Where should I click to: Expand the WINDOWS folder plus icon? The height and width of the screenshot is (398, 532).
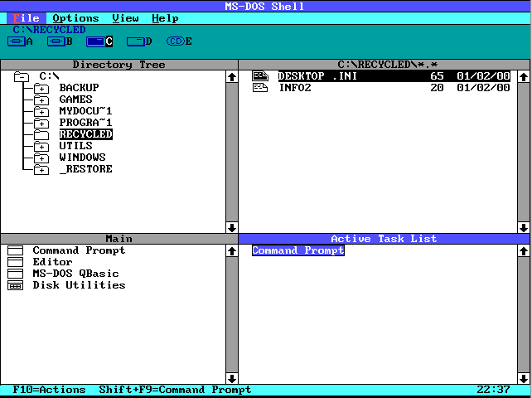point(41,158)
